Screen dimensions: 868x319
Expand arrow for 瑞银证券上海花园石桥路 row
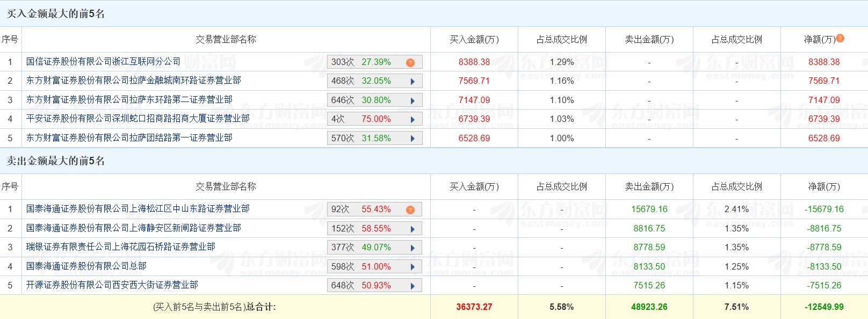[x=413, y=248]
